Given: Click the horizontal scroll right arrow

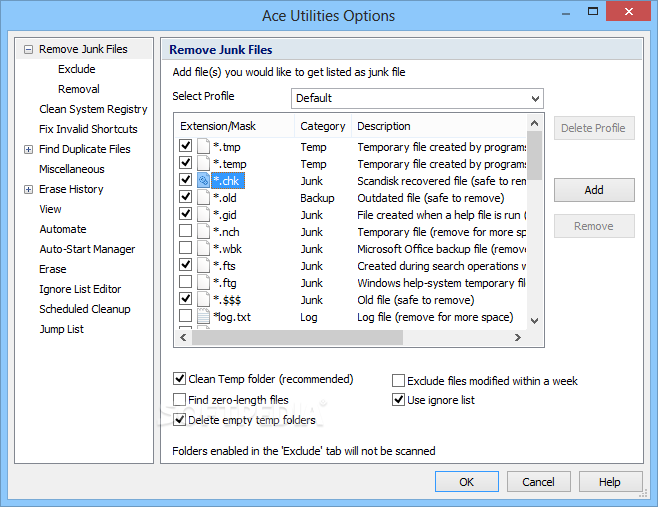Looking at the screenshot, I should click(x=518, y=337).
